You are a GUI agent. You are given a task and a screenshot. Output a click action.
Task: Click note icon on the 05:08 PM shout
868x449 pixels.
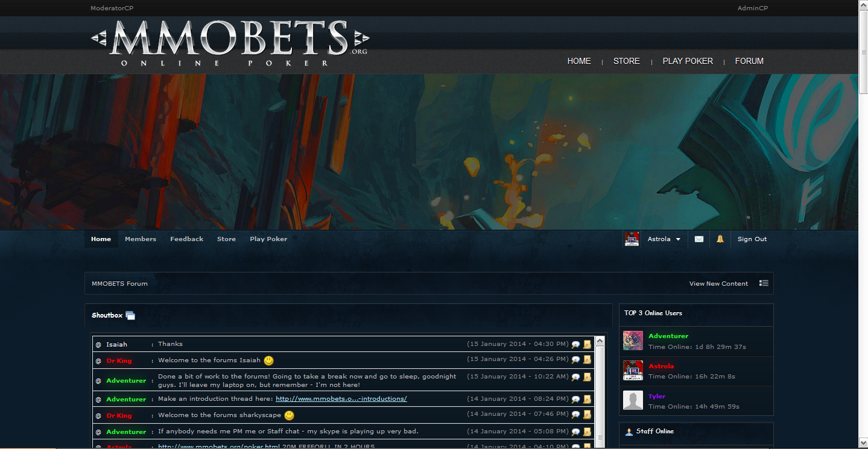(x=587, y=432)
